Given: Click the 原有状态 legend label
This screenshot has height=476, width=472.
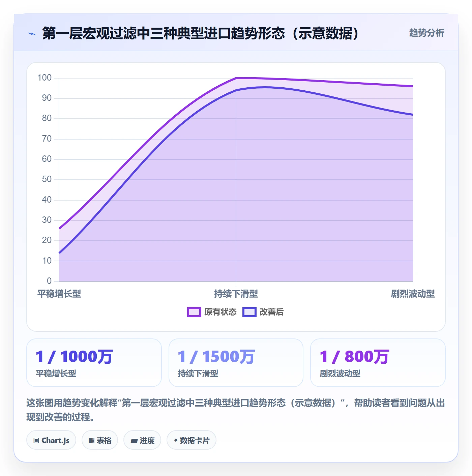Looking at the screenshot, I should tap(220, 312).
